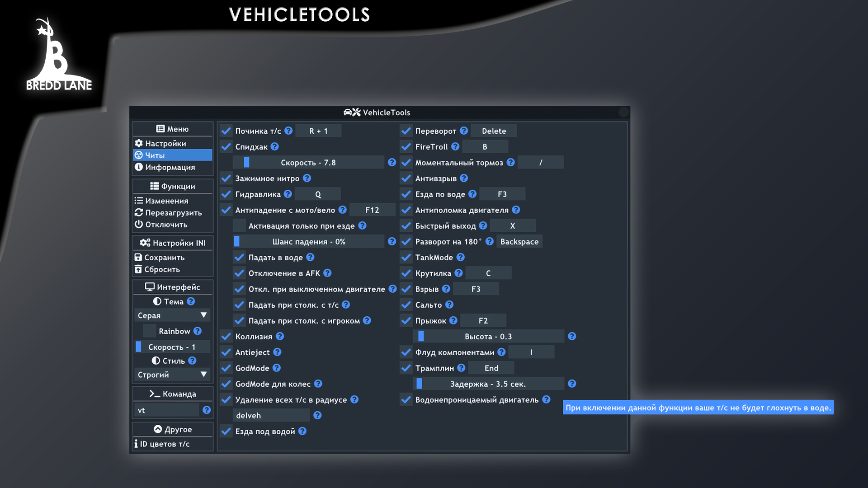Click the help icon next to GodMode для колес

(x=318, y=384)
